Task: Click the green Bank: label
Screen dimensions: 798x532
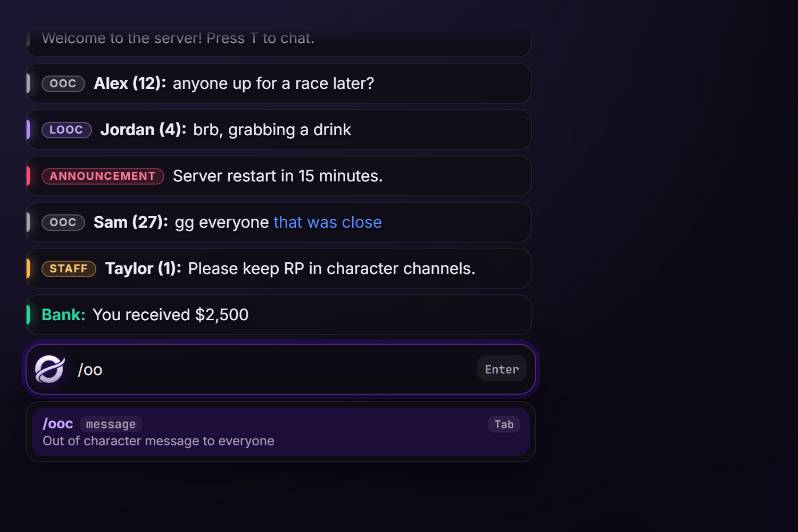Action: point(63,315)
